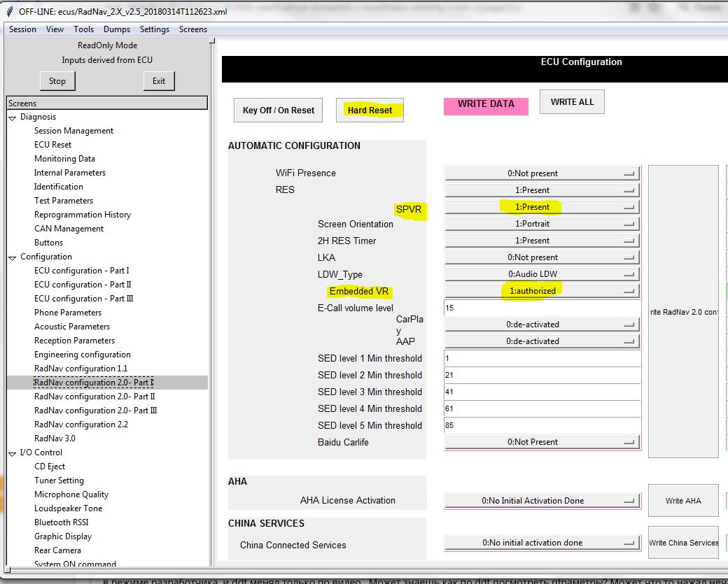The image size is (728, 584).
Task: Select Microphone Quality in the tree
Action: tap(71, 494)
